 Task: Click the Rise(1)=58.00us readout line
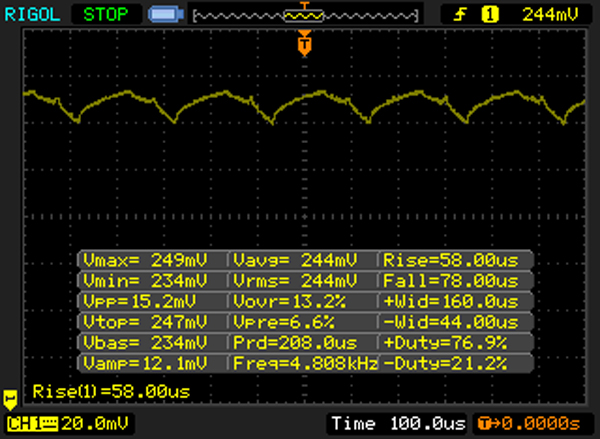click(111, 392)
